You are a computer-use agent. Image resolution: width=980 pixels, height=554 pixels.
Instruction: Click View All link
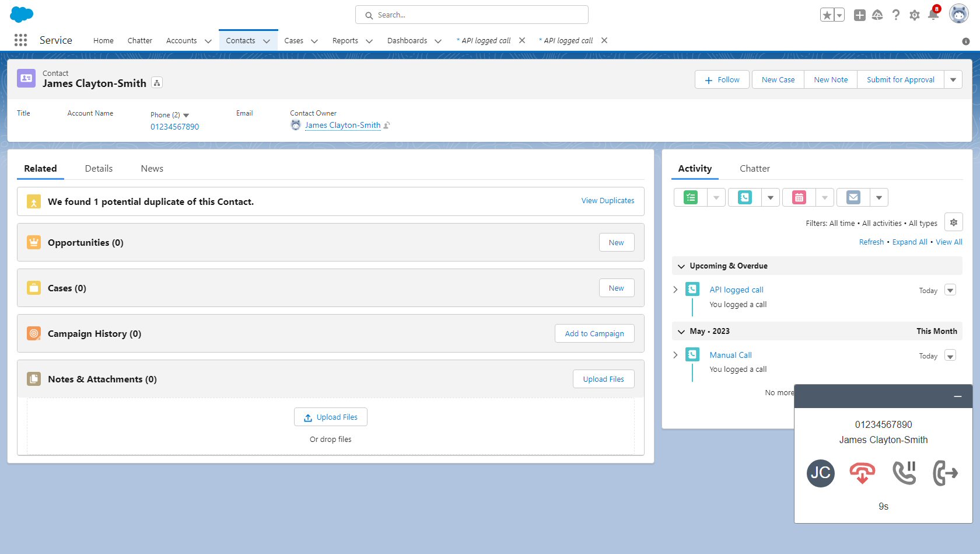949,242
